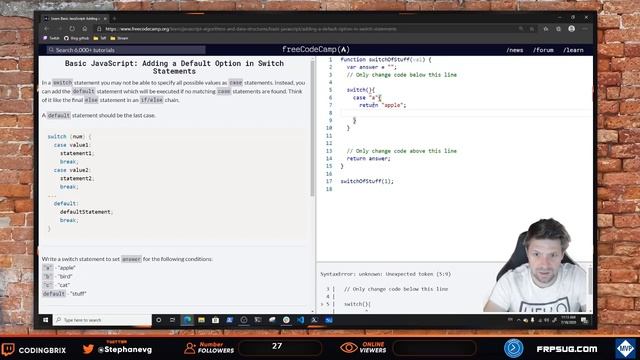Screen dimensions: 640x360
Task: Click the lock icon in address bar
Action: (x=99, y=29)
